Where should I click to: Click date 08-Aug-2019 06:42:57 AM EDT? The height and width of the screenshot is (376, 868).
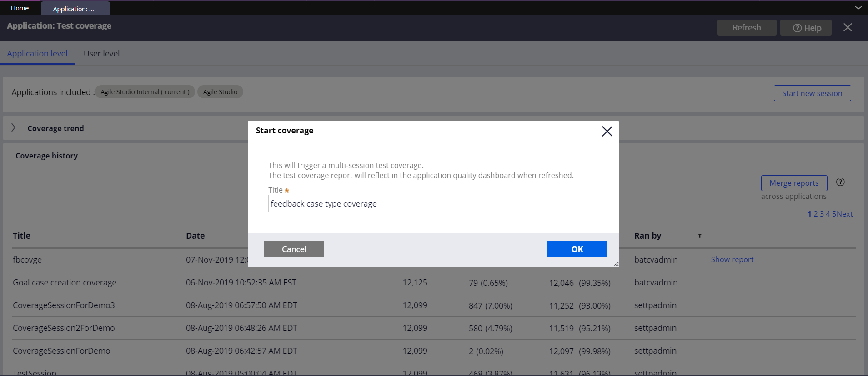pos(241,351)
